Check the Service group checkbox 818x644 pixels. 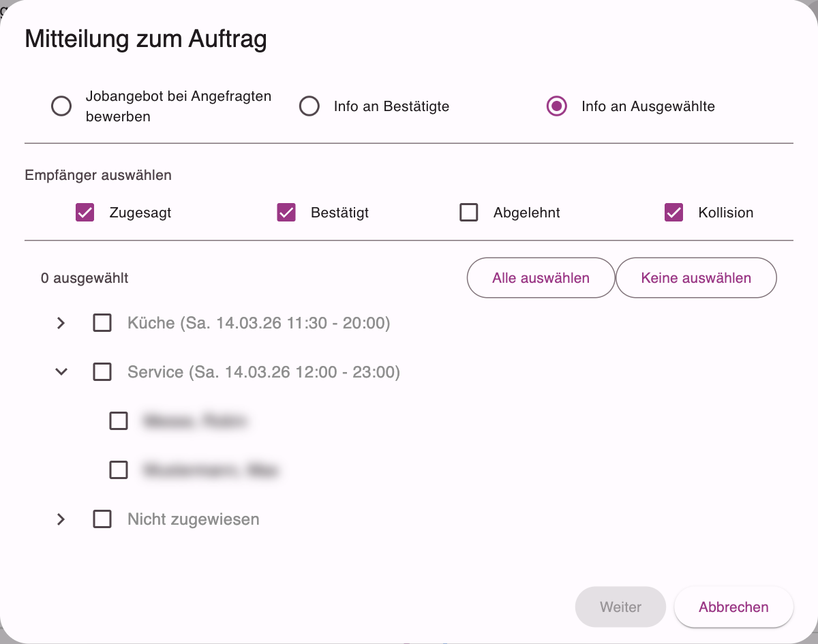pos(102,372)
